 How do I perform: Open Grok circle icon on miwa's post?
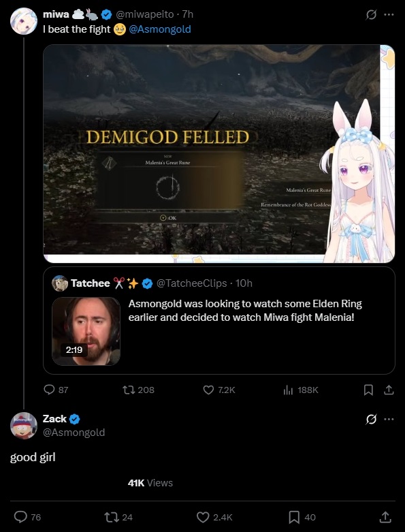point(371,14)
